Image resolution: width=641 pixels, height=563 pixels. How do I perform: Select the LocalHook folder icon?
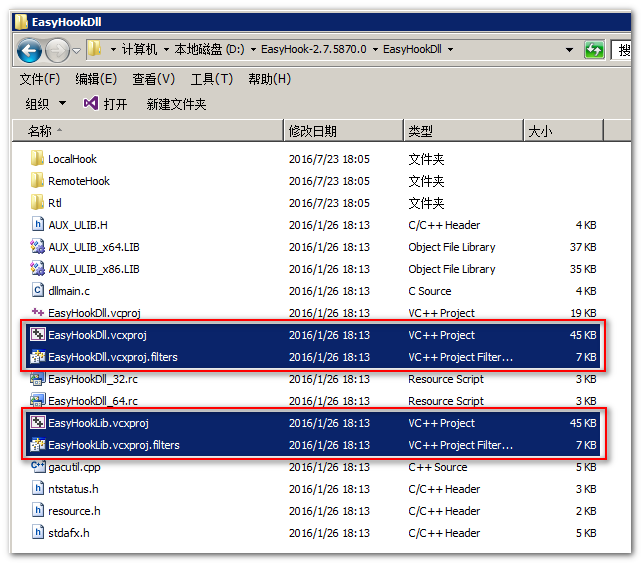pos(37,158)
